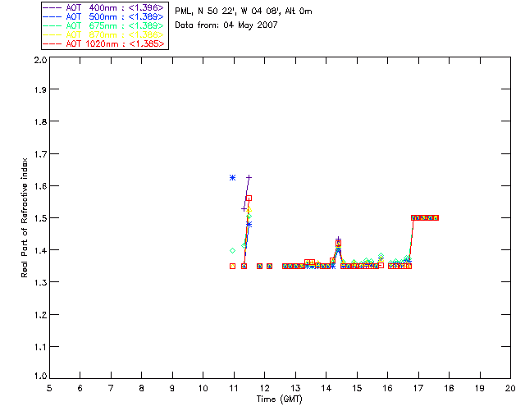Image resolution: width=525 pixels, height=420 pixels.
Task: Click the AOT 675nm legend entry
Action: (x=103, y=25)
